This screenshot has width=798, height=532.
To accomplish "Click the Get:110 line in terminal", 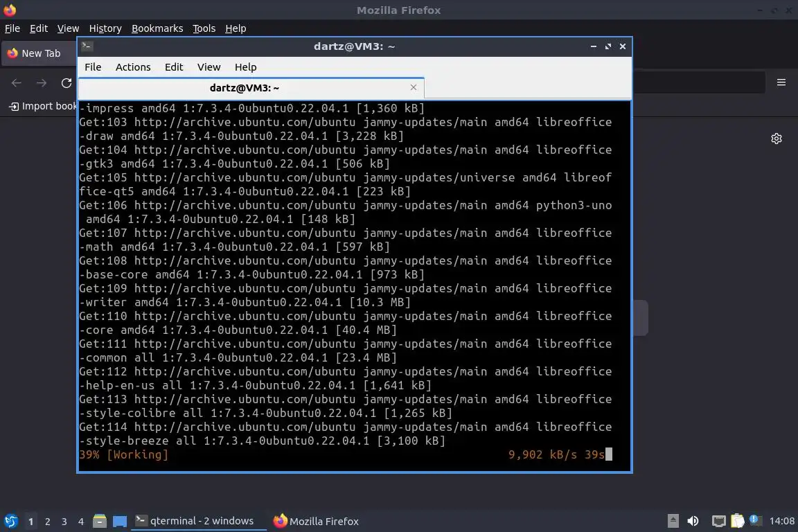I will point(345,316).
